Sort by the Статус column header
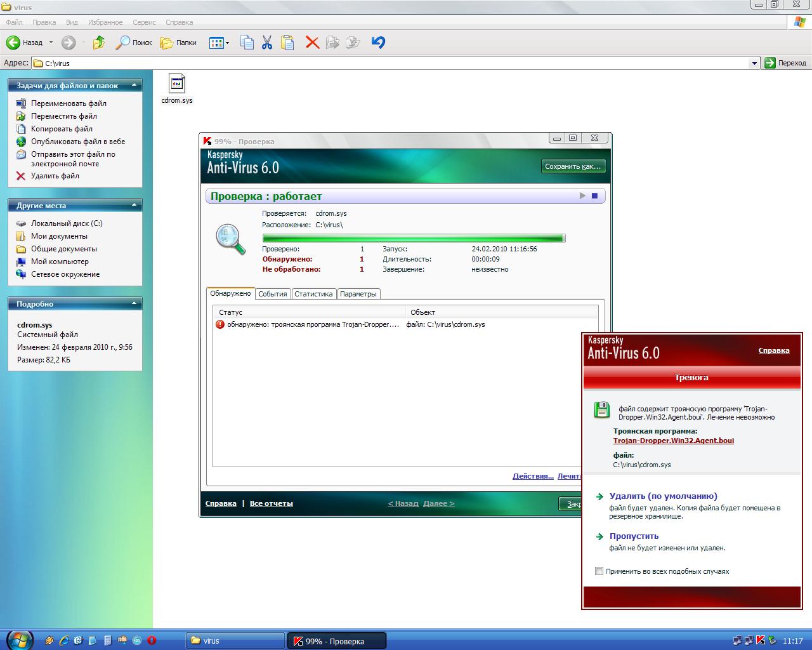 (310, 312)
